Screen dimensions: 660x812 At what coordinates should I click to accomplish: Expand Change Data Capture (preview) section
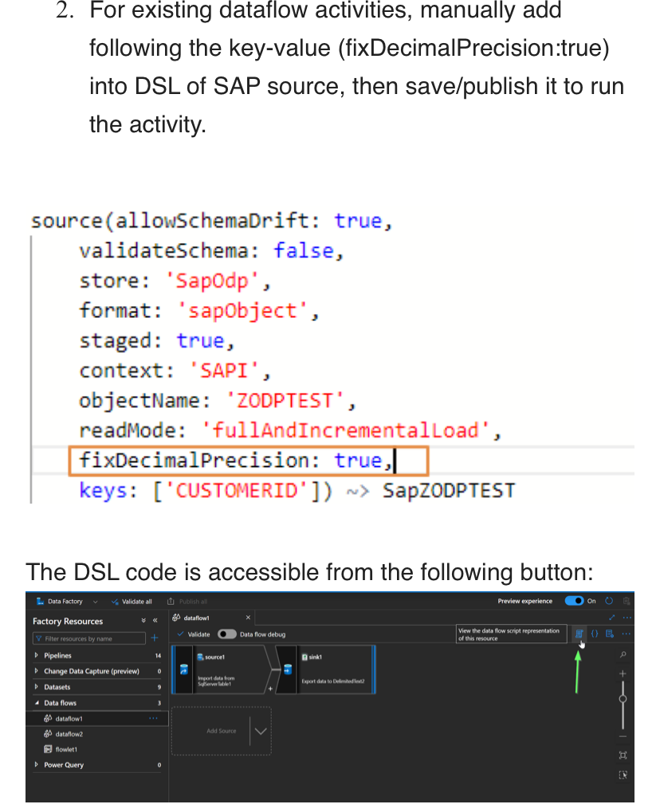tap(36, 671)
